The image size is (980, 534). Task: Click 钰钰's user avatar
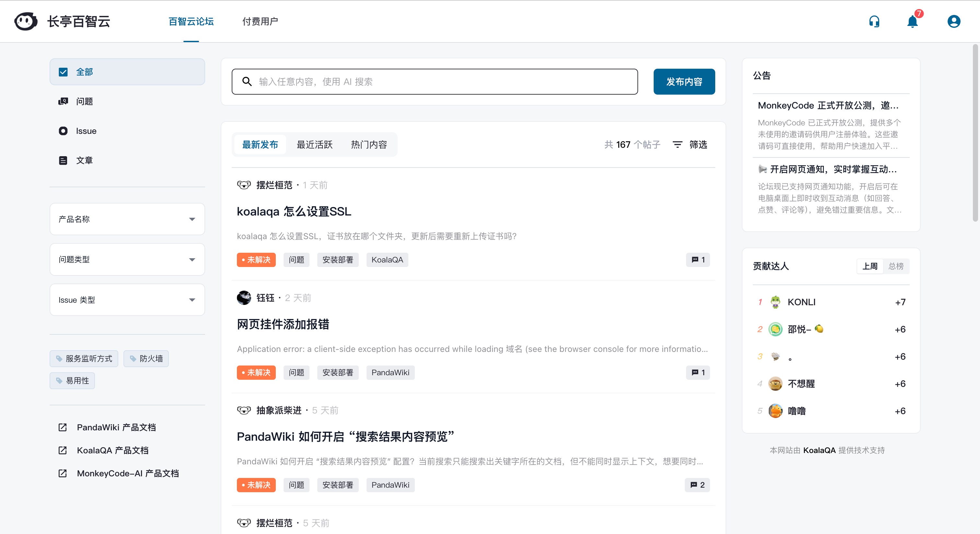244,298
